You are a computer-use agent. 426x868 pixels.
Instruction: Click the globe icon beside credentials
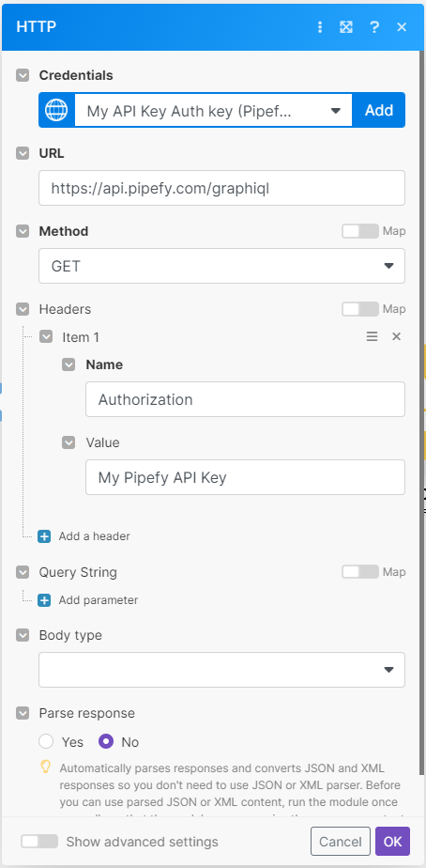pyautogui.click(x=56, y=110)
